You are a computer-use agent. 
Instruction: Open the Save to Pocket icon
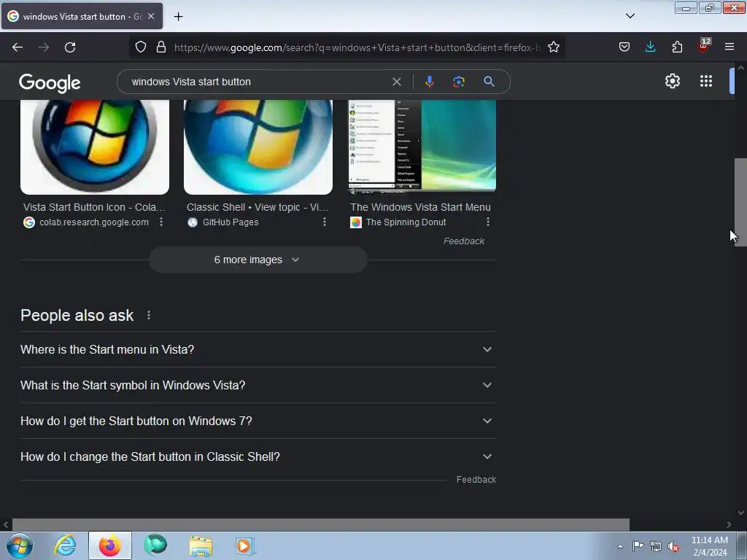[624, 47]
